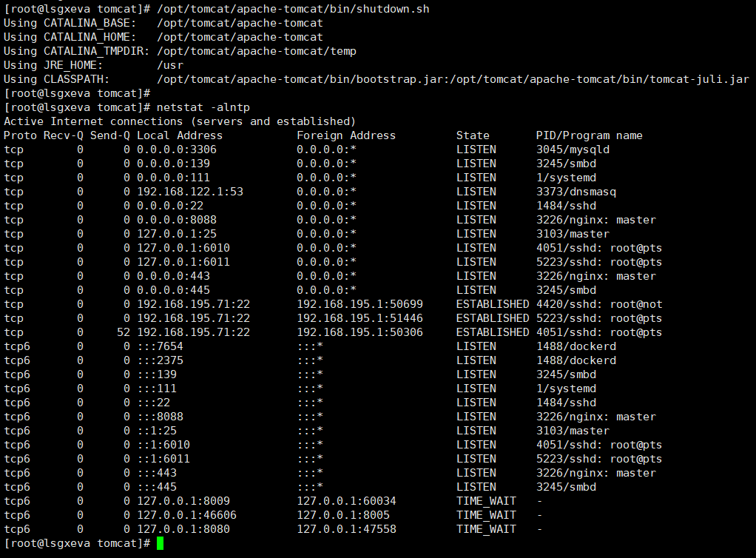Click tcp6 local address :::445

(157, 486)
